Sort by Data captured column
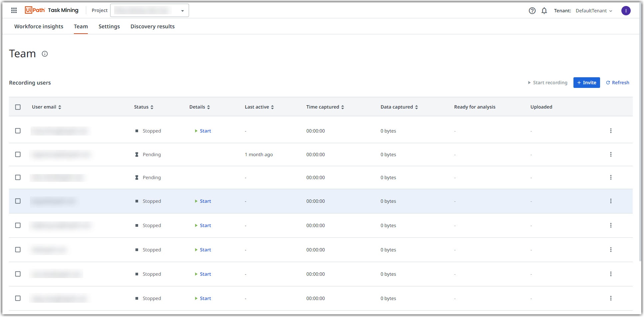 (x=399, y=107)
